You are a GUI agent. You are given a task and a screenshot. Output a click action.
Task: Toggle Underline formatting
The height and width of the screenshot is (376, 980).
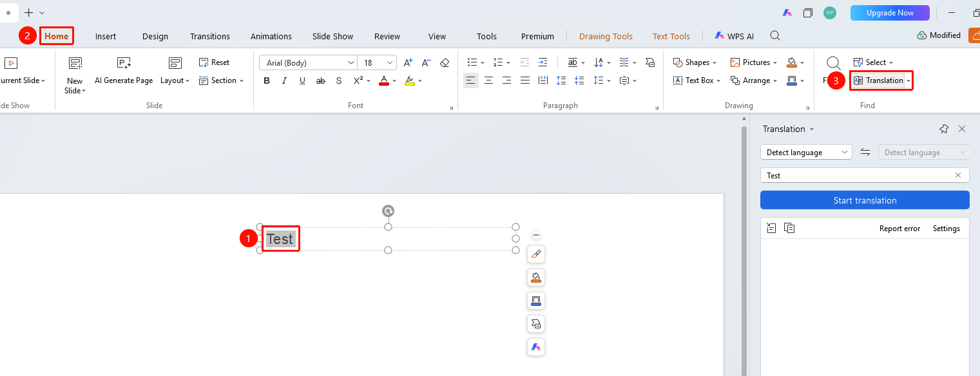point(302,80)
